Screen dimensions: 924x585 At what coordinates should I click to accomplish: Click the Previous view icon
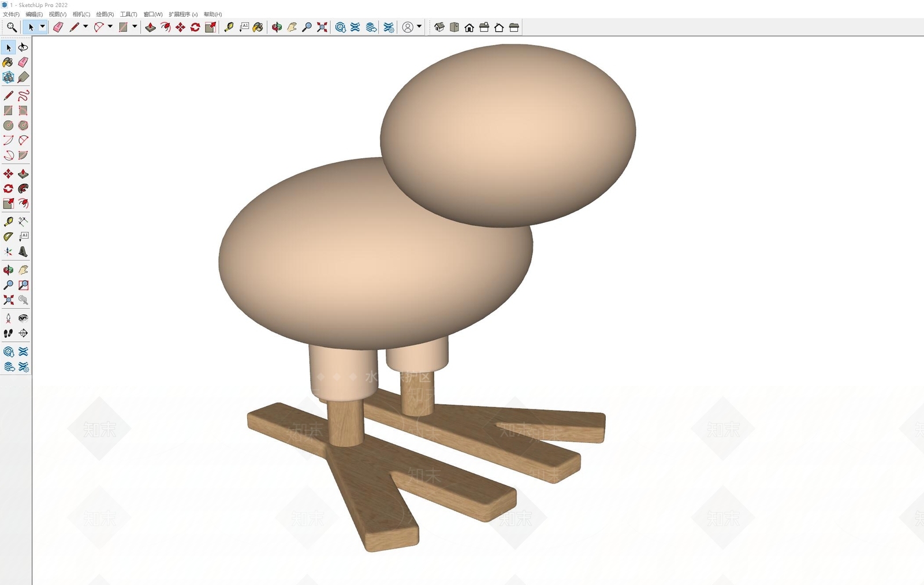(23, 300)
